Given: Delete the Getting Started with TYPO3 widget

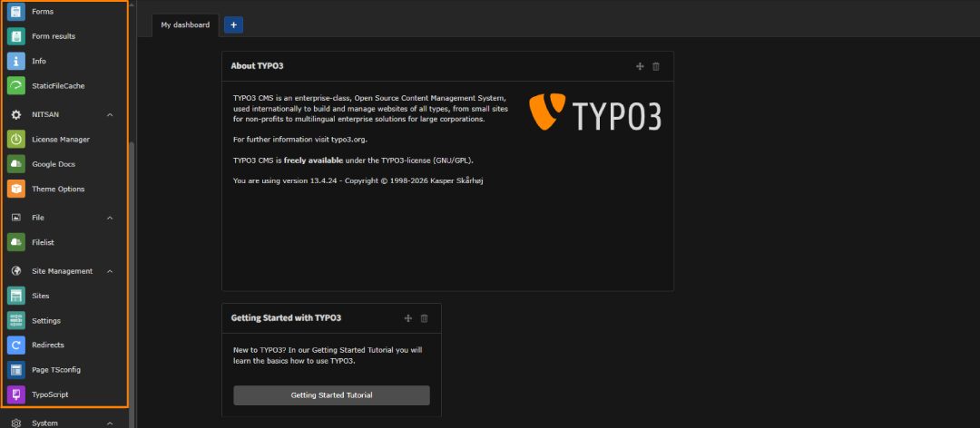Looking at the screenshot, I should pos(424,318).
